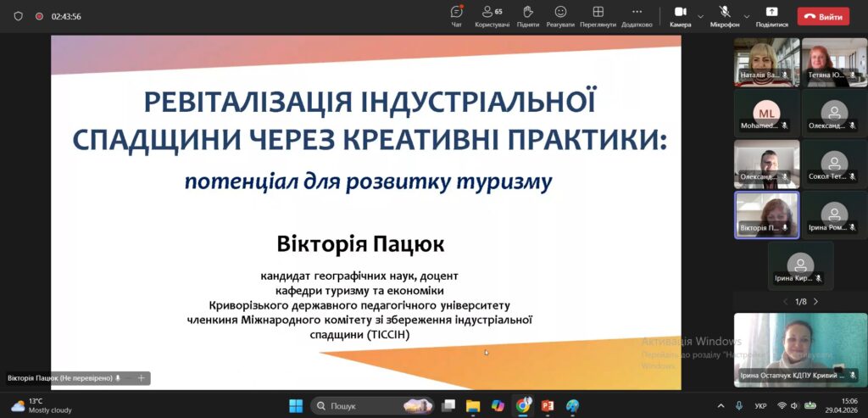Toggle the microphone mute button
This screenshot has height=418, width=868.
click(x=724, y=12)
